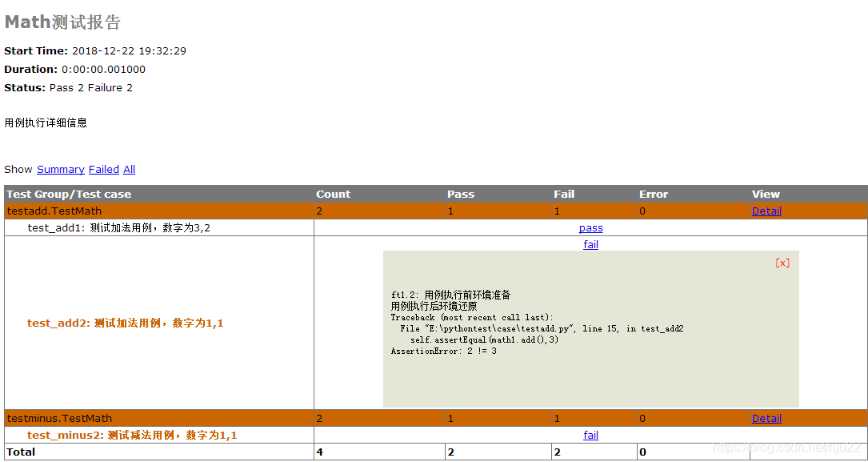Click the Duration value 0:00:00.001000
This screenshot has width=868, height=462.
103,69
